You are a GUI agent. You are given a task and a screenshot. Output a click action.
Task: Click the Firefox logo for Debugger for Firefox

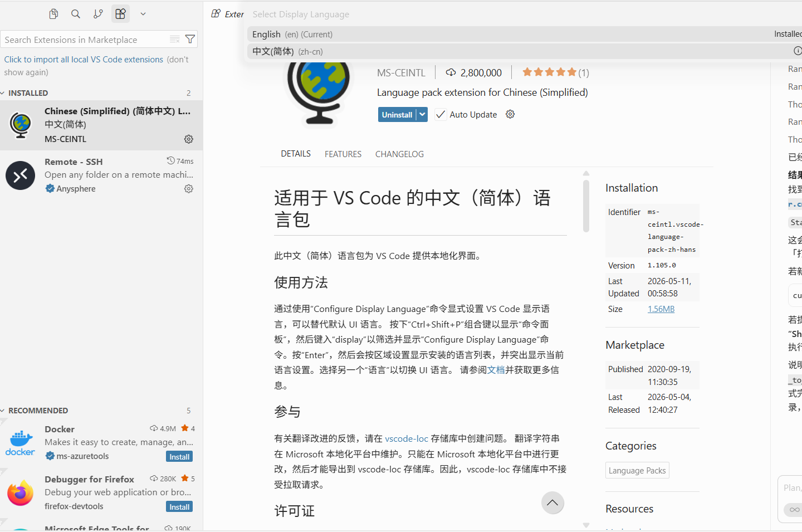click(x=20, y=493)
